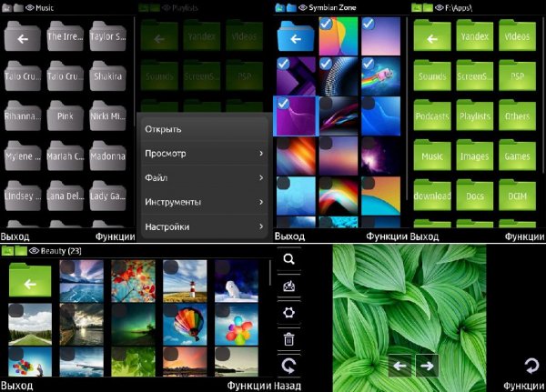Click Выход softkey under Beauty panel
Screen dimensions: 546x392
point(16,386)
